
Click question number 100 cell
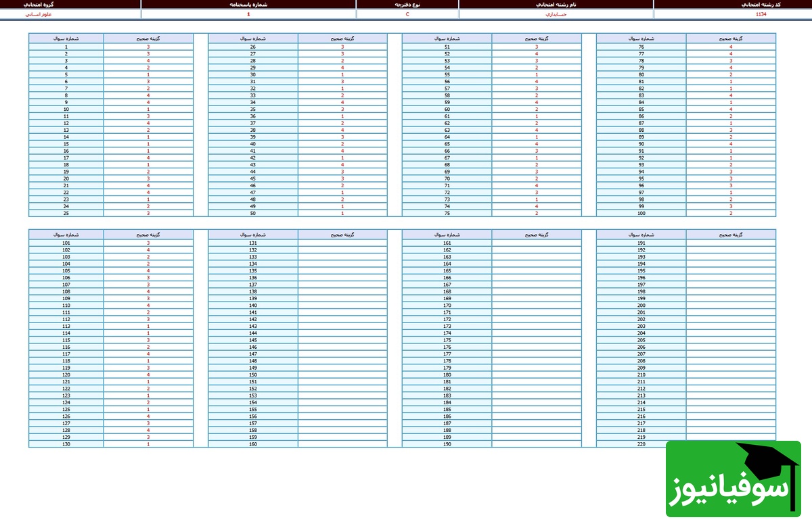point(641,213)
